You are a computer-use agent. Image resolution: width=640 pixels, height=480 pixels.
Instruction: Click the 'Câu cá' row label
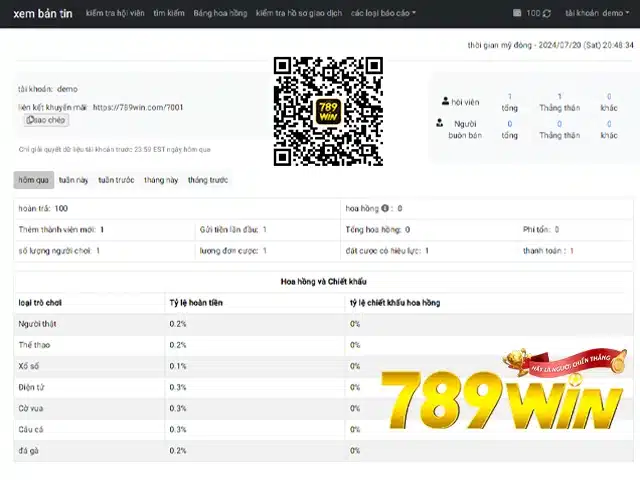[31, 430]
